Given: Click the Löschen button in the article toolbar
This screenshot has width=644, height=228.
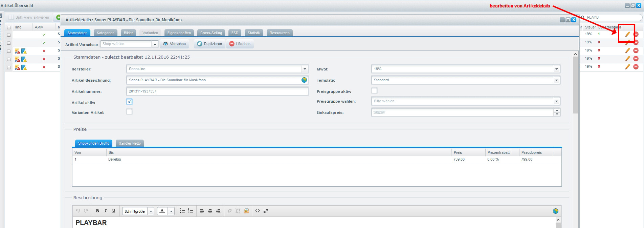Looking at the screenshot, I should [240, 44].
